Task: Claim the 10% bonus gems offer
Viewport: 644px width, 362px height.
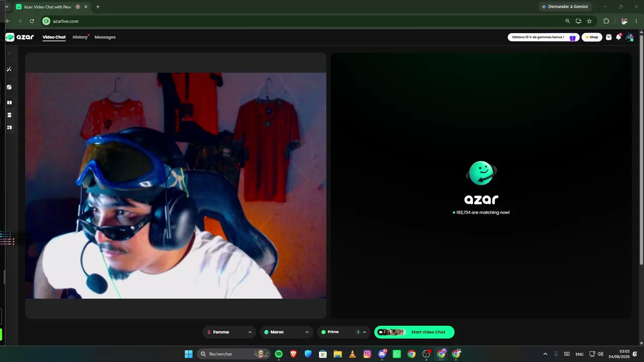Action: [x=543, y=37]
